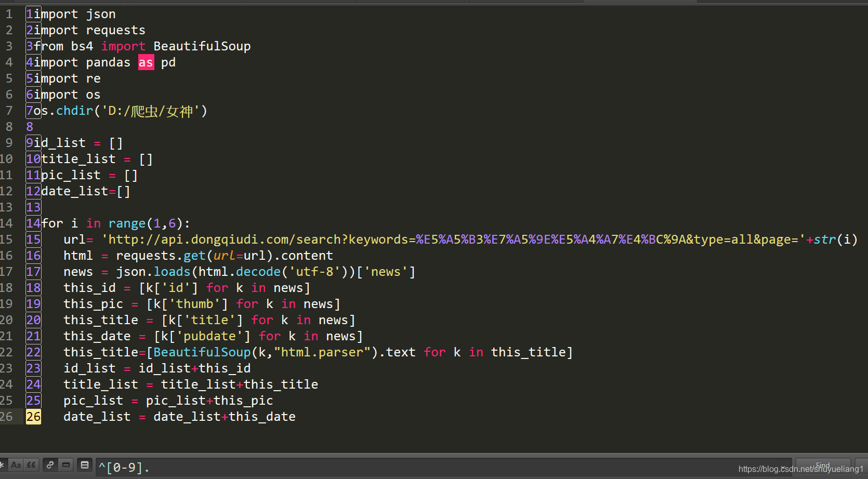Viewport: 868px width, 479px height.
Task: Click the path string 'D:/爬虫/女神'
Action: pos(151,111)
